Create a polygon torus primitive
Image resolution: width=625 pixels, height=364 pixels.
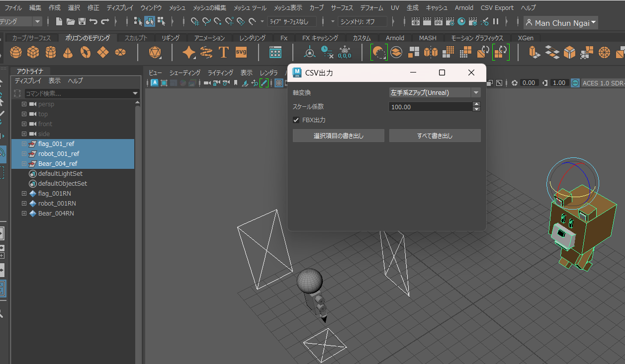click(x=86, y=52)
